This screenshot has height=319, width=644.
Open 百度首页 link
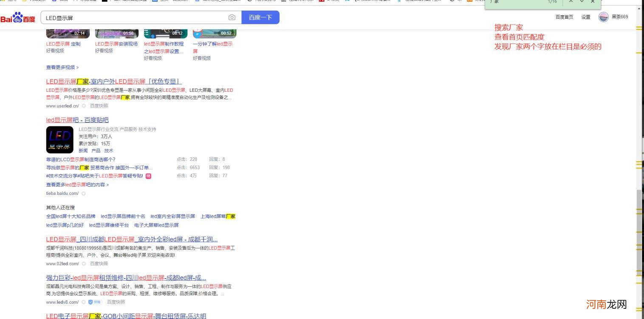click(564, 17)
